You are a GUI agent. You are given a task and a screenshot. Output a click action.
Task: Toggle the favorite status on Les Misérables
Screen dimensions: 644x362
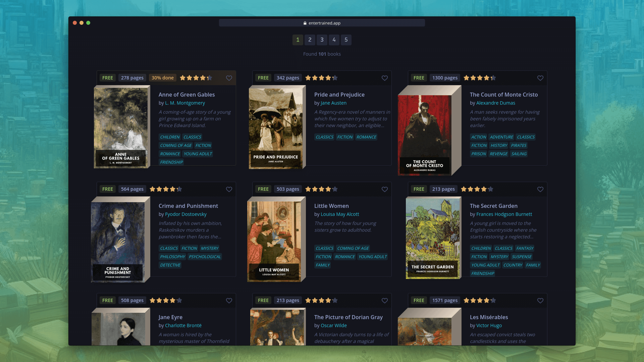(540, 301)
